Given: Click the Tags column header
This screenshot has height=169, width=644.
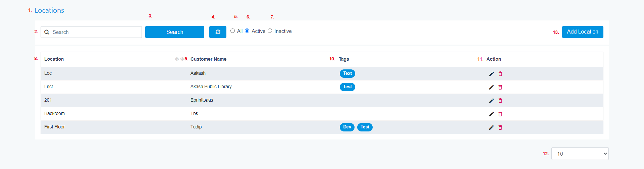Looking at the screenshot, I should point(344,59).
